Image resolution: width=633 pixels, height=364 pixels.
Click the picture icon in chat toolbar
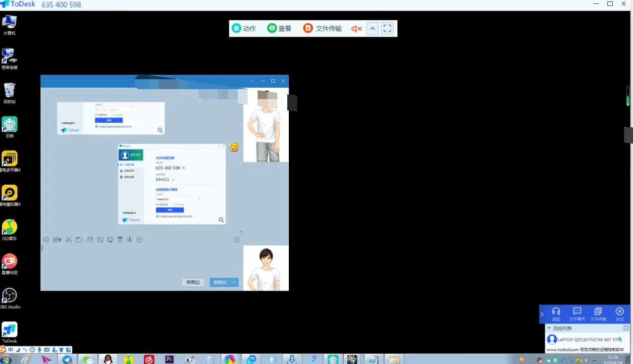pos(100,240)
